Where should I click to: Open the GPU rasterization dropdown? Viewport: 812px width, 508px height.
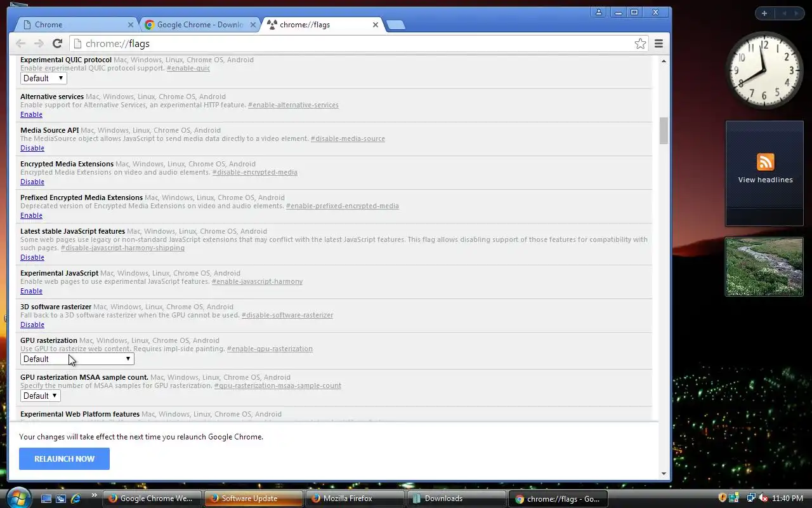click(x=77, y=359)
